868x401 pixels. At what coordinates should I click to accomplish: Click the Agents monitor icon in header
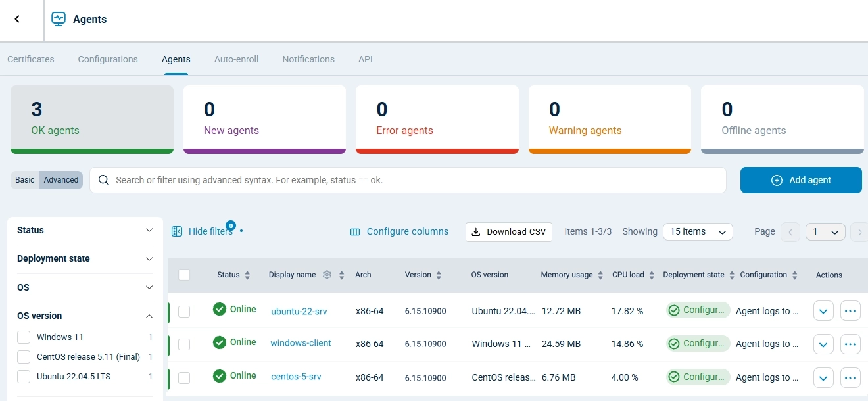pos(59,19)
